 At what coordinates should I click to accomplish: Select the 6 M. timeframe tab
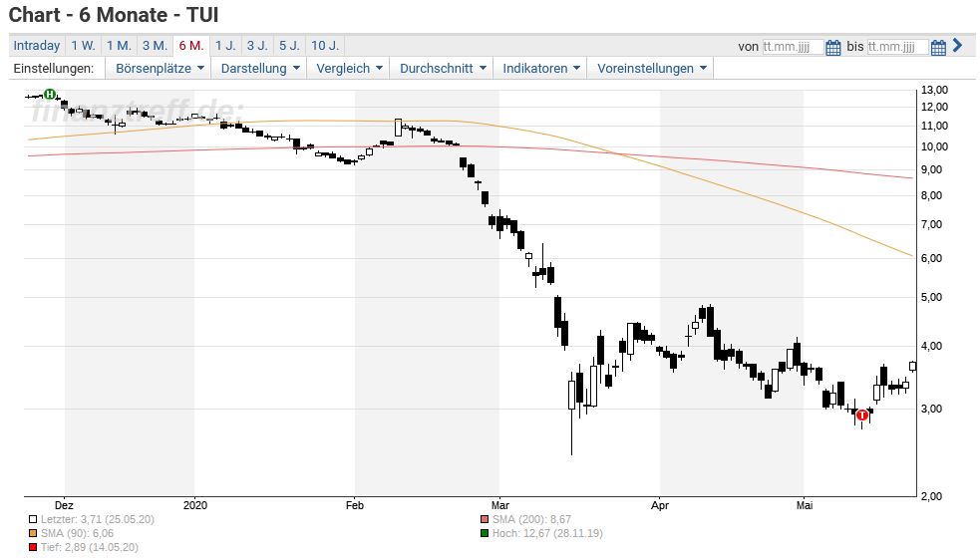click(191, 46)
